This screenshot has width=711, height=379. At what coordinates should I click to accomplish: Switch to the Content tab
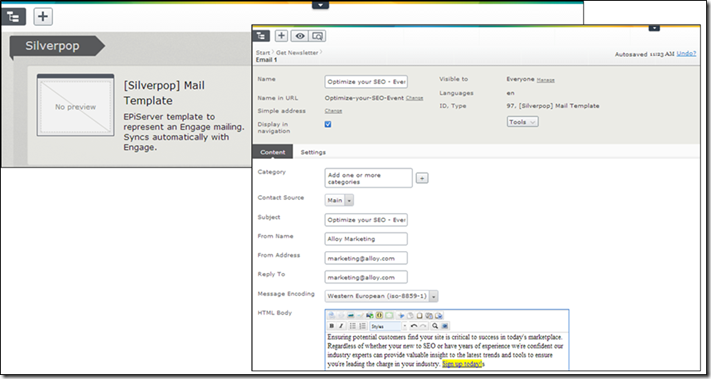coord(273,152)
